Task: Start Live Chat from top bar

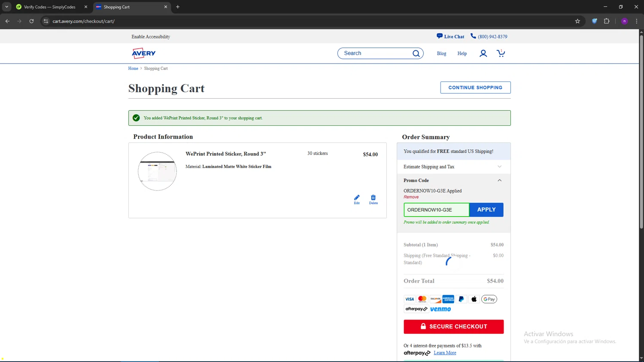Action: (450, 36)
